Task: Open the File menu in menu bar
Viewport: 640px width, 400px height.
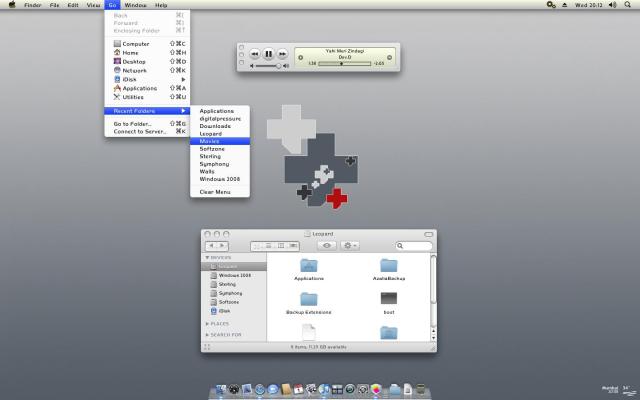Action: [54, 5]
